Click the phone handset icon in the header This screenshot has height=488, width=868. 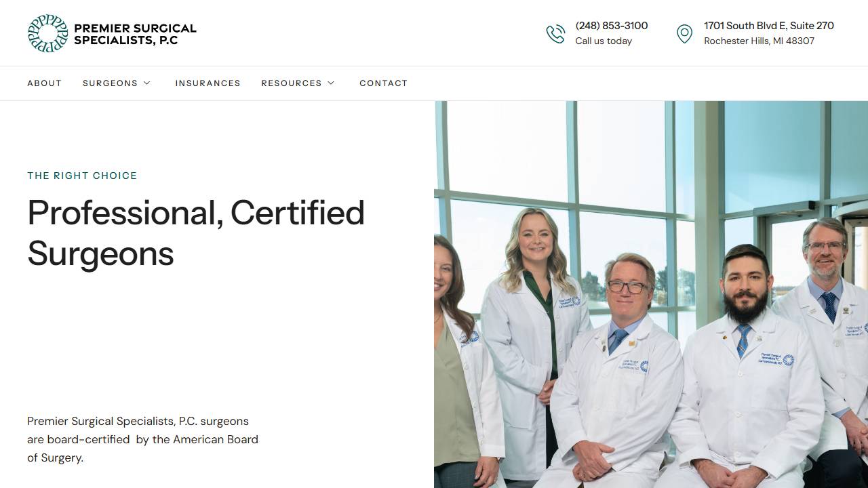point(555,33)
